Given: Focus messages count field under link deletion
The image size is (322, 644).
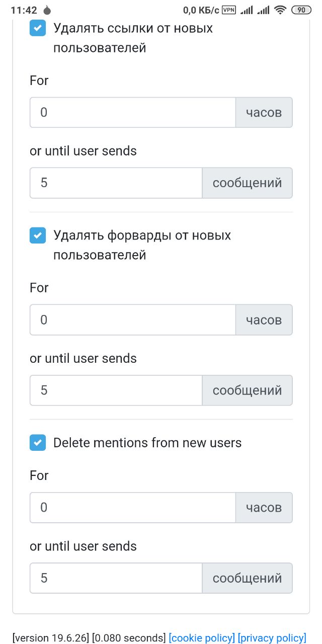Looking at the screenshot, I should [116, 183].
